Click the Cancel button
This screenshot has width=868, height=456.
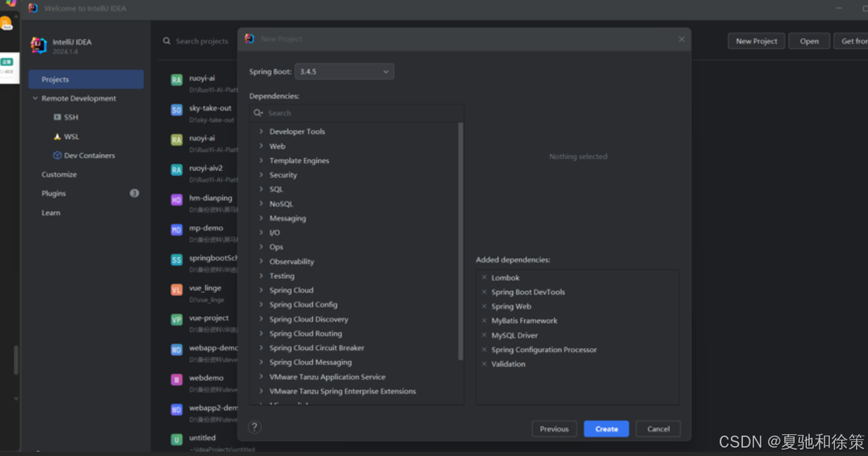(x=659, y=429)
